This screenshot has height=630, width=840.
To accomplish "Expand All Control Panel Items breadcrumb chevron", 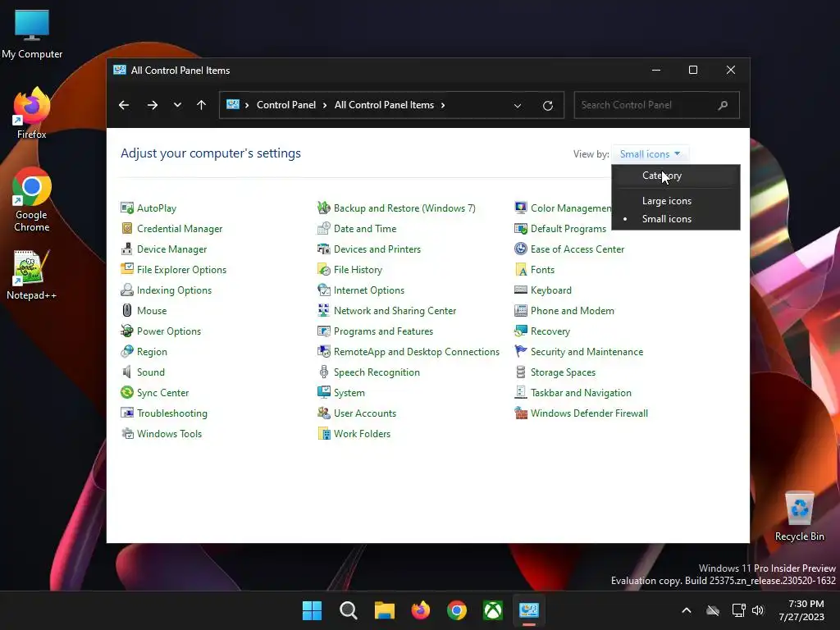I will (443, 105).
